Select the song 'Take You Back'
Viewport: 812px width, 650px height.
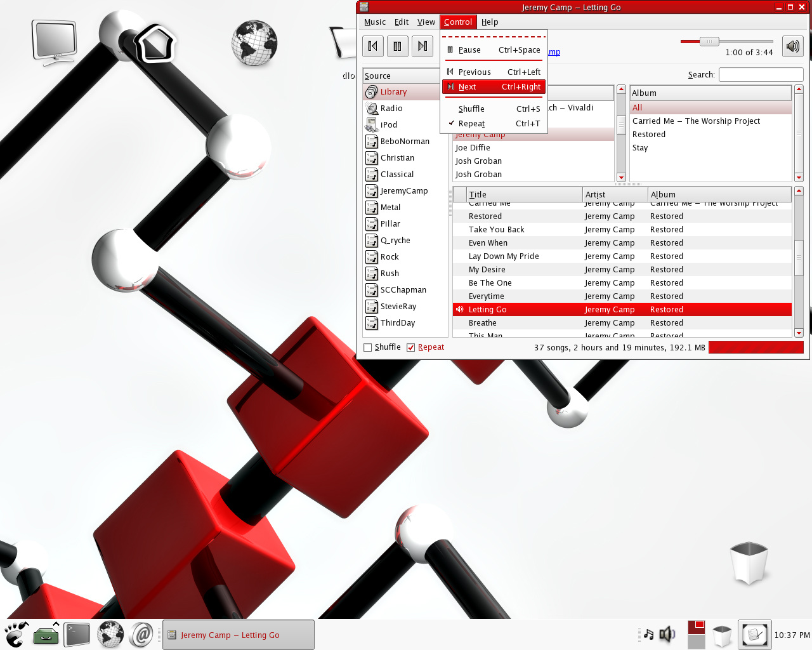pos(622,230)
